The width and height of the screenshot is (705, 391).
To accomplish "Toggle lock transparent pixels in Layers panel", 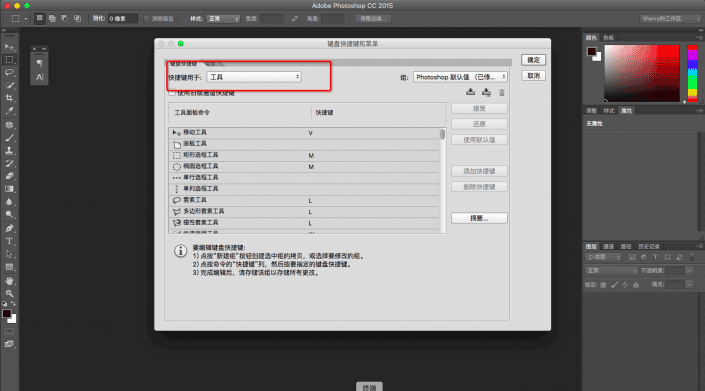I will (603, 284).
